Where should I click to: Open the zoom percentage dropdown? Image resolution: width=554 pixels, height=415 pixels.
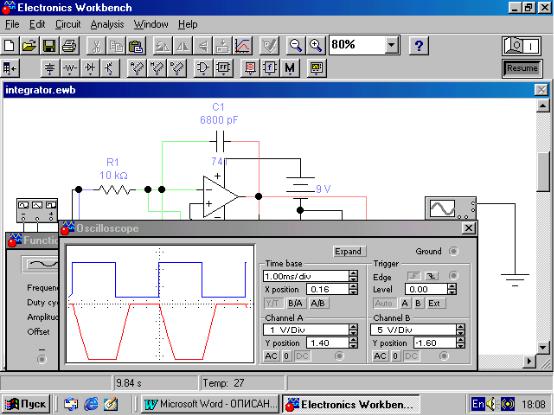pos(391,45)
